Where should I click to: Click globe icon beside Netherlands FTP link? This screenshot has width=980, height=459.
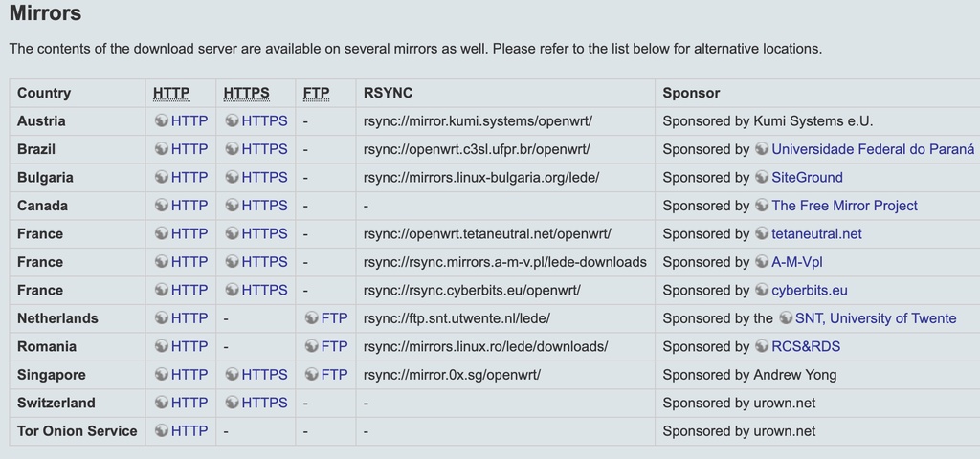311,318
